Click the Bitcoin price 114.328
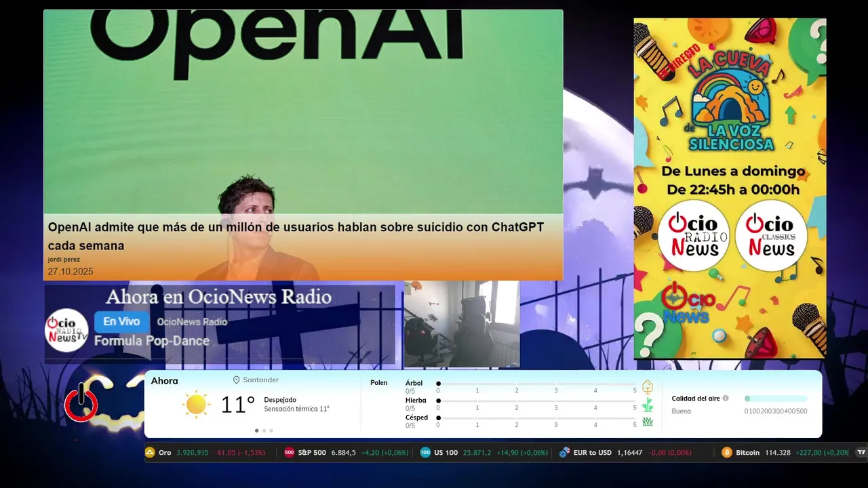The image size is (868, 488). click(x=777, y=452)
